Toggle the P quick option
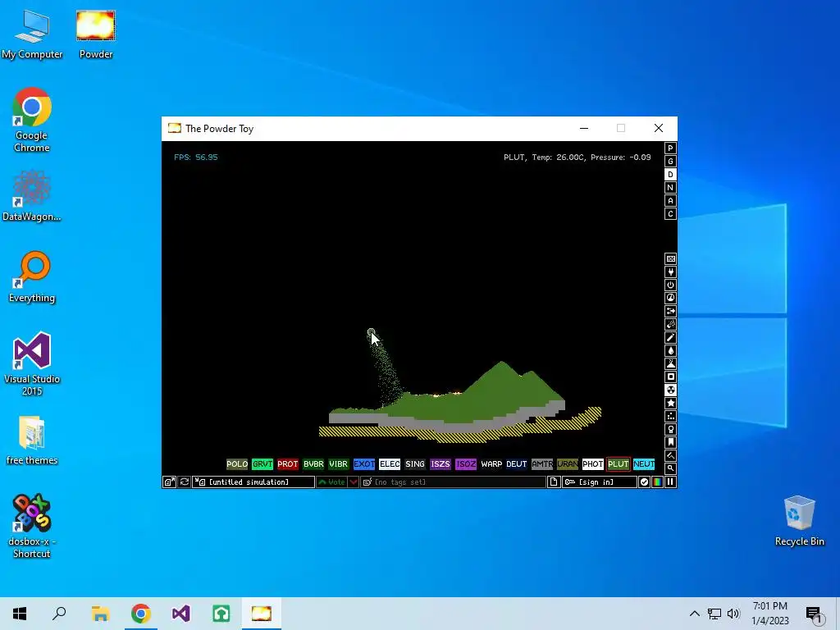The height and width of the screenshot is (630, 840). click(670, 148)
